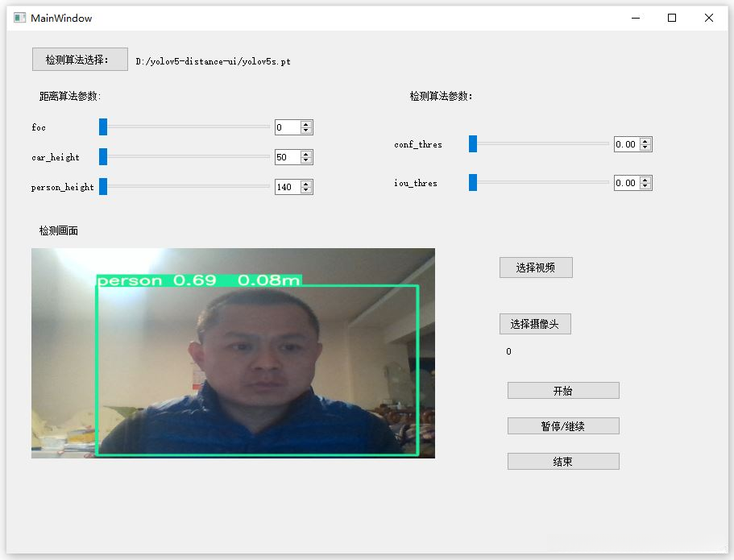
Task: Click the person_height slider handle
Action: tap(103, 186)
